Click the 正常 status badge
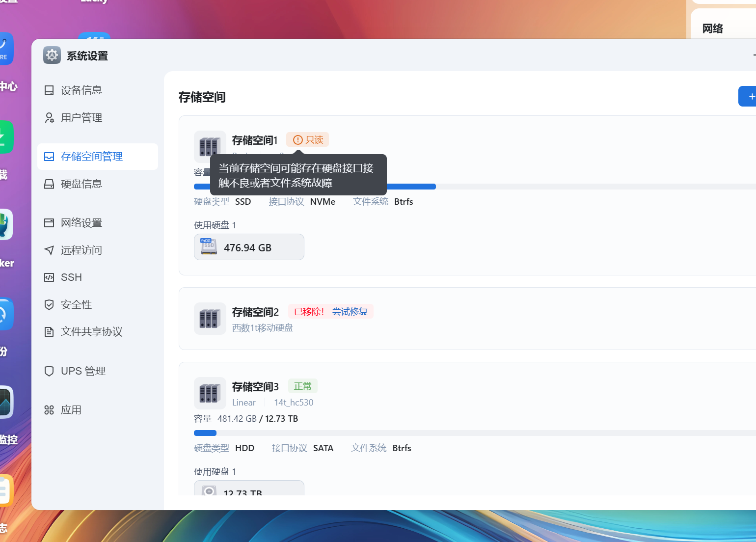Viewport: 756px width, 542px height. pyautogui.click(x=303, y=386)
